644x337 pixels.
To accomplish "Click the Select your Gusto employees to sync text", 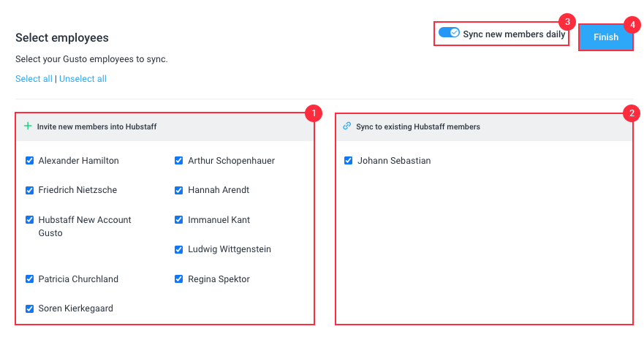I will point(91,59).
